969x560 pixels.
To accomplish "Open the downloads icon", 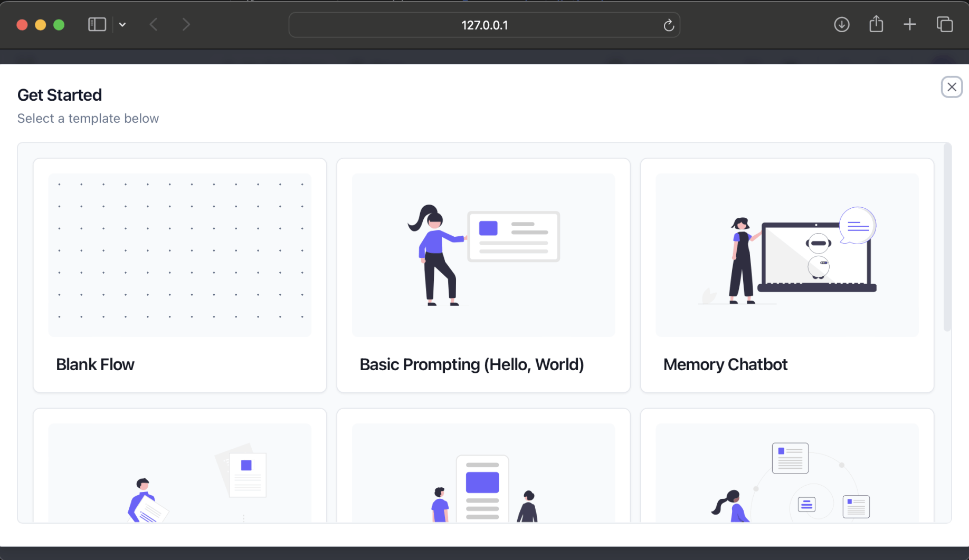I will [x=842, y=25].
